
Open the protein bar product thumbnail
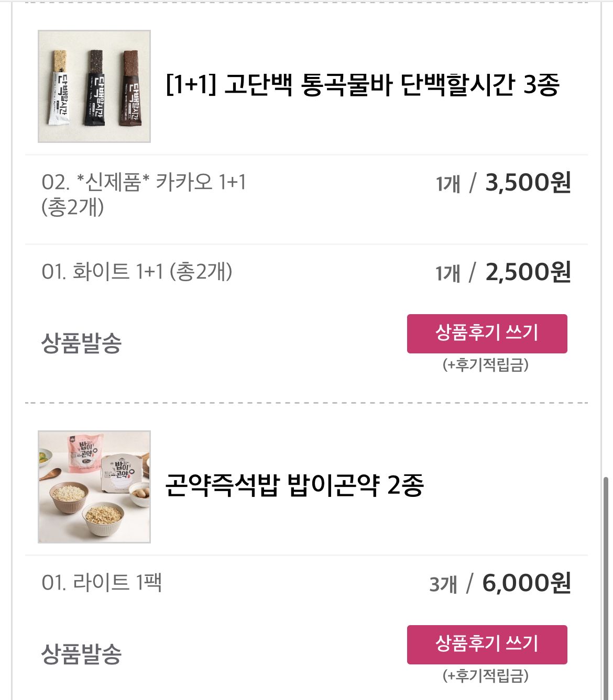[94, 86]
